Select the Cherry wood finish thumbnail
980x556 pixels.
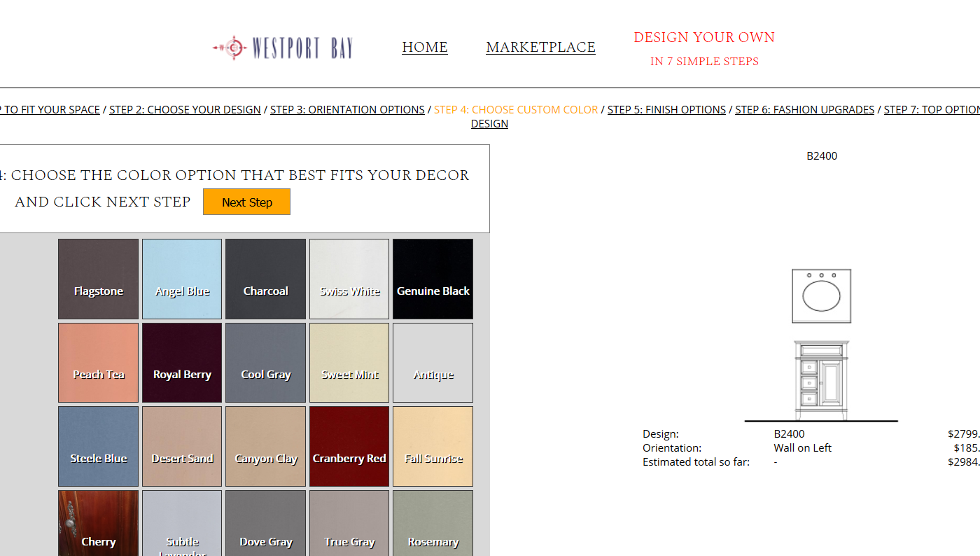(98, 522)
